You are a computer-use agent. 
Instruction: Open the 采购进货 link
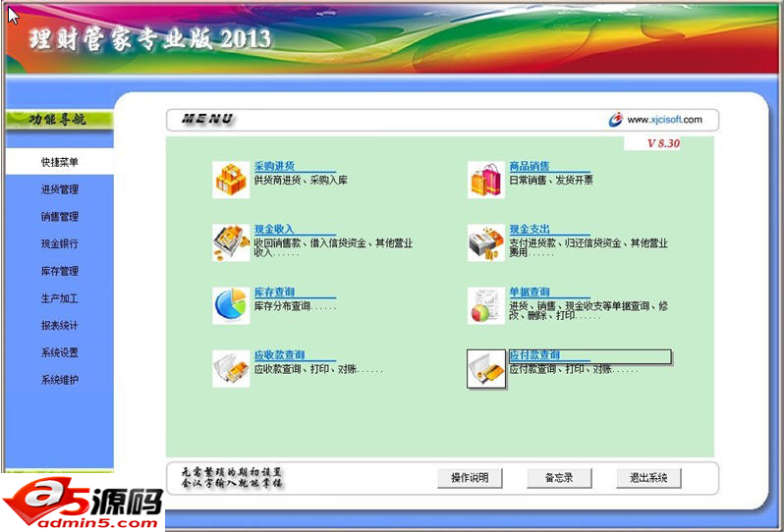pyautogui.click(x=274, y=166)
